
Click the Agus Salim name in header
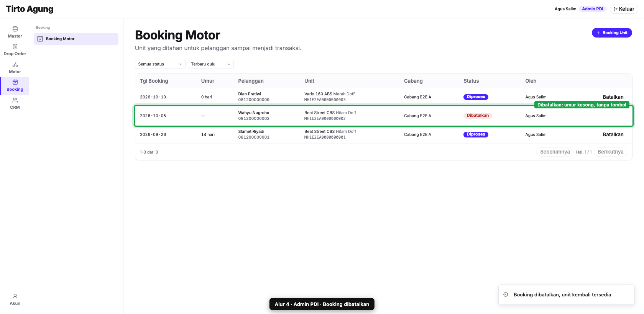(565, 9)
